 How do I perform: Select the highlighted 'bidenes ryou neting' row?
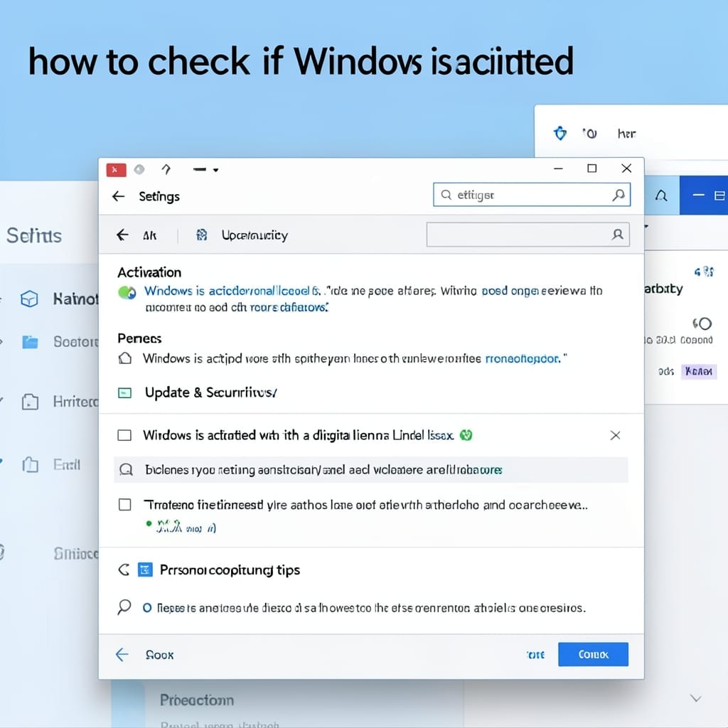tap(371, 470)
